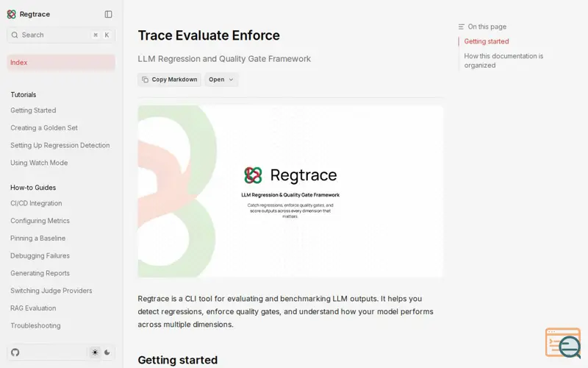Jump to How this documentation is organized
Viewport: 588px width, 368px height.
click(x=503, y=60)
